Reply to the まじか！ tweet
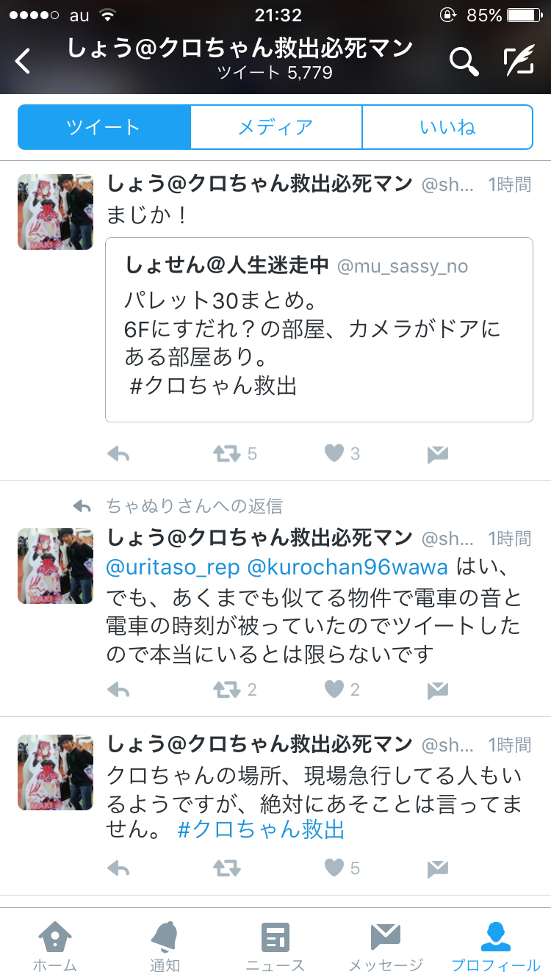Screen dimensions: 551x980 (x=118, y=454)
